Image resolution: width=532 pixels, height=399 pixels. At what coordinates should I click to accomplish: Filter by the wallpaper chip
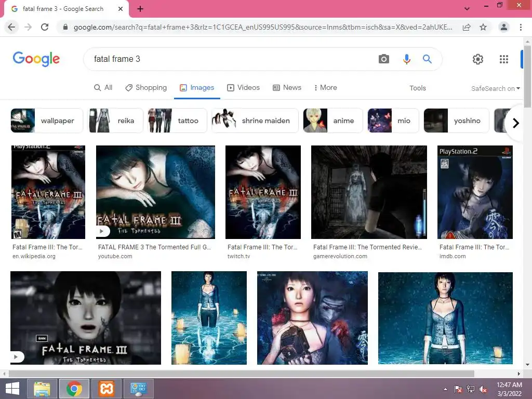[x=47, y=121]
